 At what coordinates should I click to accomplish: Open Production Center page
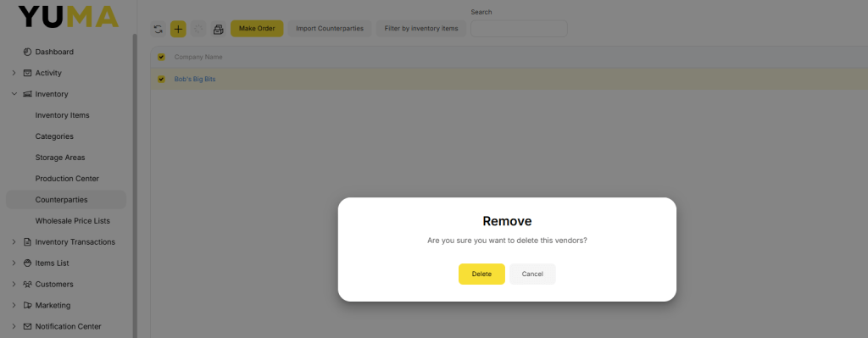click(67, 179)
